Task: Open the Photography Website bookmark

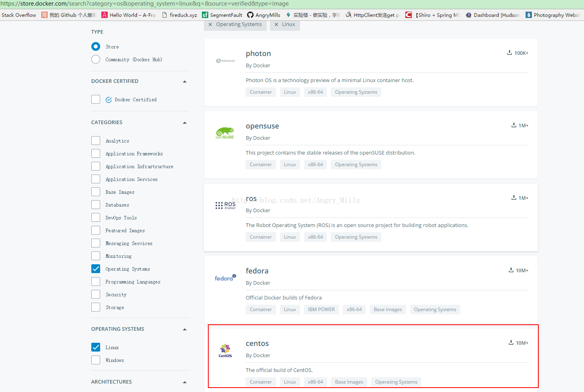Action: 553,15
